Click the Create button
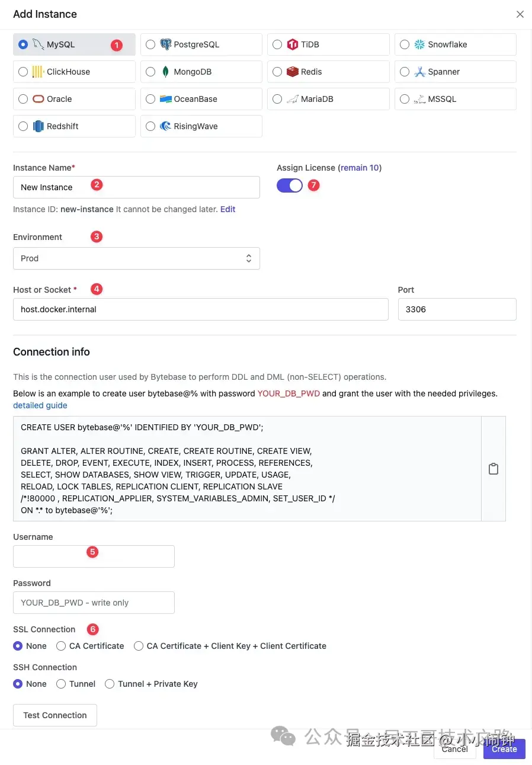The height and width of the screenshot is (765, 532). [x=504, y=749]
